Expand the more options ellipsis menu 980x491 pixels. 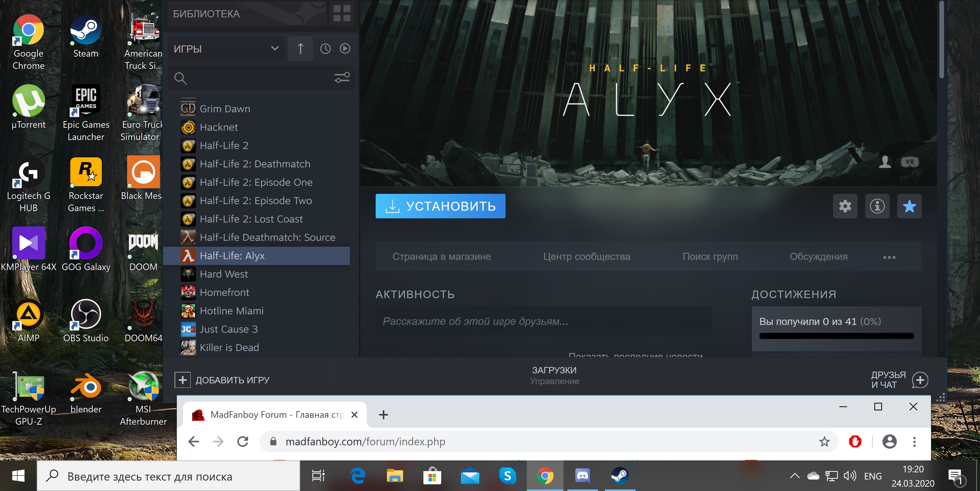pyautogui.click(x=889, y=257)
